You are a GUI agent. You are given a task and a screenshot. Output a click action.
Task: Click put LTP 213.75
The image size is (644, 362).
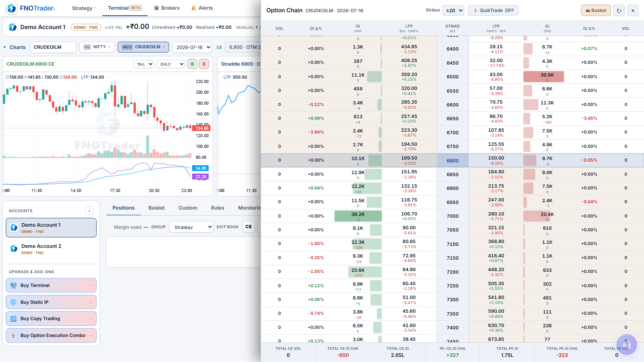coord(496,186)
